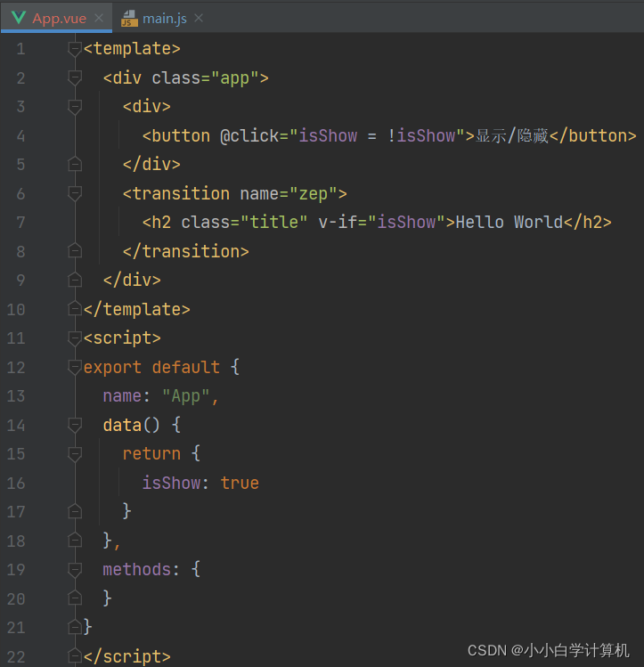Click the methods keyword

tap(136, 570)
